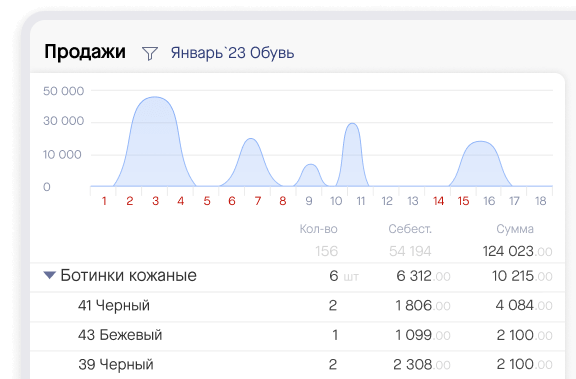Select the 39 Черный row
Image resolution: width=576 pixels, height=379 pixels.
click(x=297, y=365)
